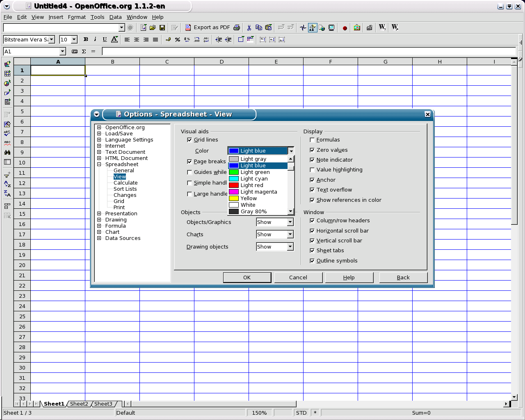Expand the Presentation tree node
This screenshot has height=420, width=525.
(99, 214)
